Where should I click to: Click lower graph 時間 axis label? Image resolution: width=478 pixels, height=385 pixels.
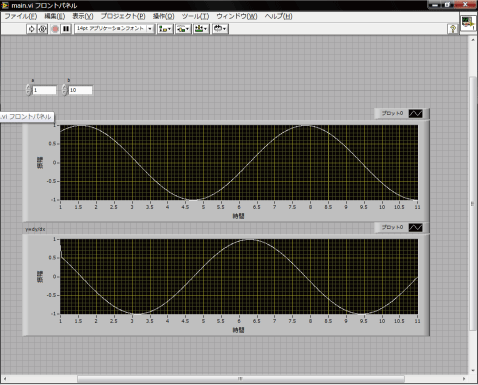pyautogui.click(x=238, y=330)
